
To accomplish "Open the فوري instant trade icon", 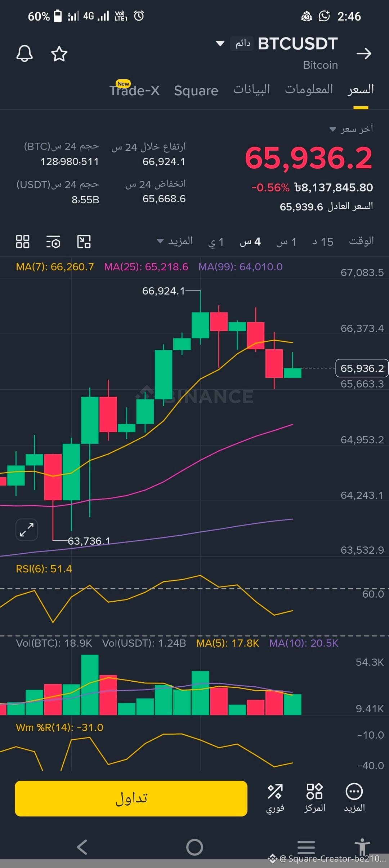I will pyautogui.click(x=275, y=798).
